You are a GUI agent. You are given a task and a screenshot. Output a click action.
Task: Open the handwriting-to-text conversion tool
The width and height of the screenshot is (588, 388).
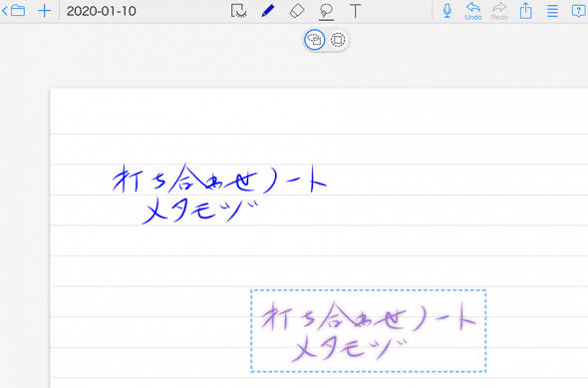238,11
